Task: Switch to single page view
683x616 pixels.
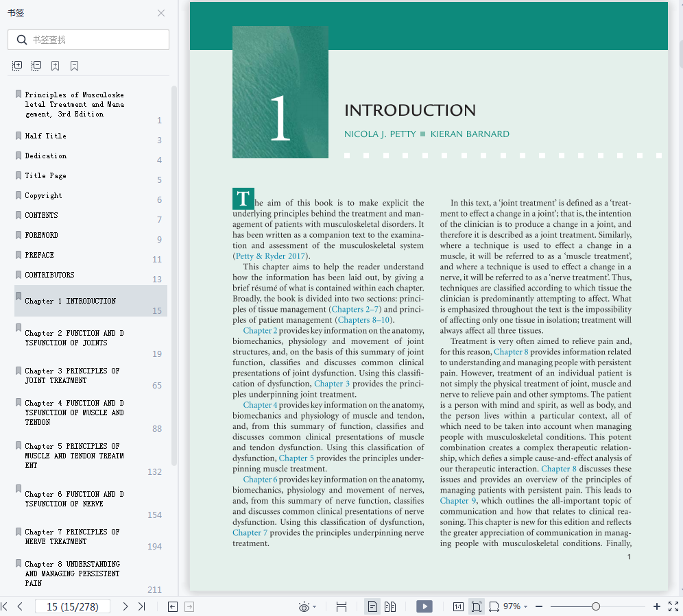Action: pos(372,606)
